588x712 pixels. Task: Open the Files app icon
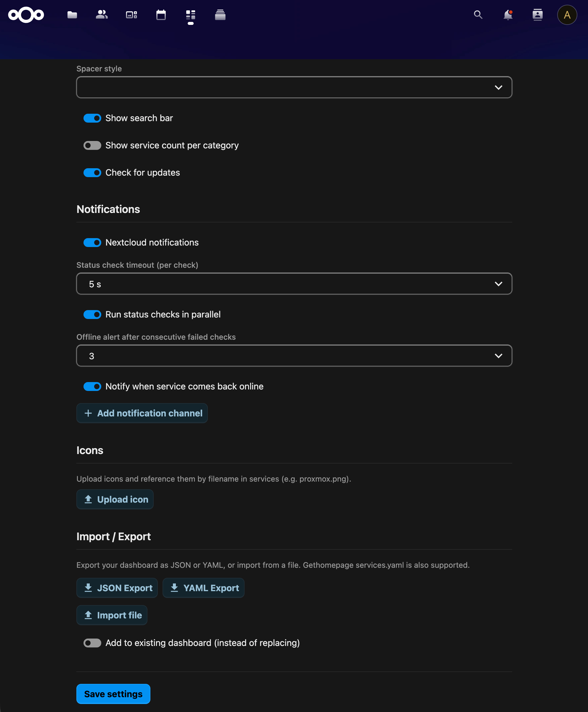tap(72, 15)
